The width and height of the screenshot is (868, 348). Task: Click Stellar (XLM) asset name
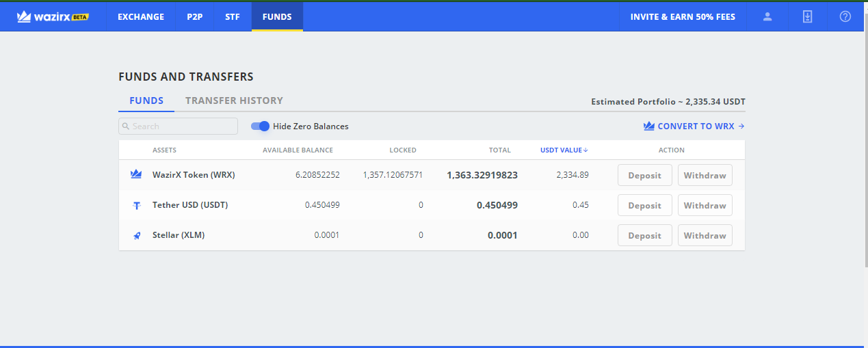[x=179, y=235]
